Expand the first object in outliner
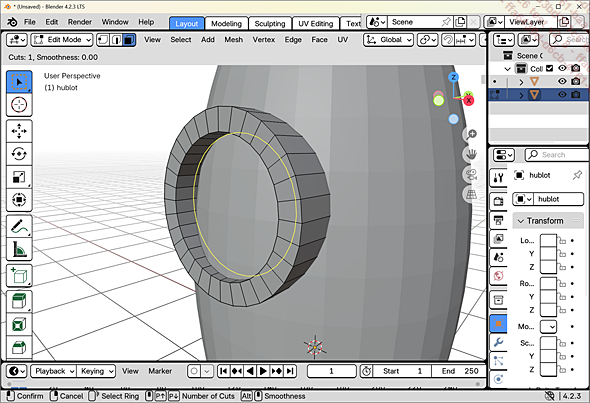The width and height of the screenshot is (590, 403). (x=521, y=82)
